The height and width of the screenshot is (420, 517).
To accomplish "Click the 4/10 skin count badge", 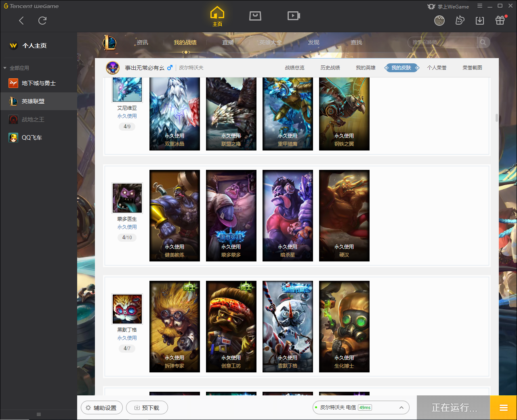I will coord(127,238).
